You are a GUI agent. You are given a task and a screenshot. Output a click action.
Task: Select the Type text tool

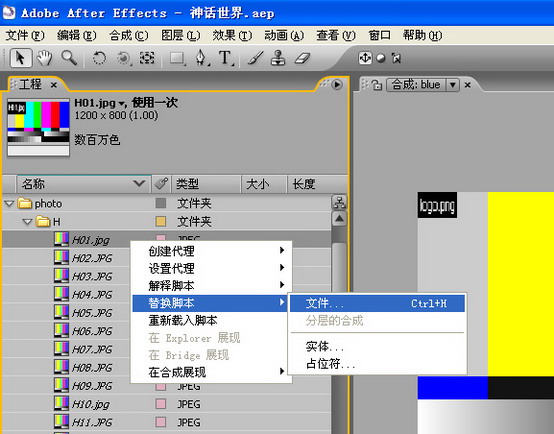click(x=225, y=58)
